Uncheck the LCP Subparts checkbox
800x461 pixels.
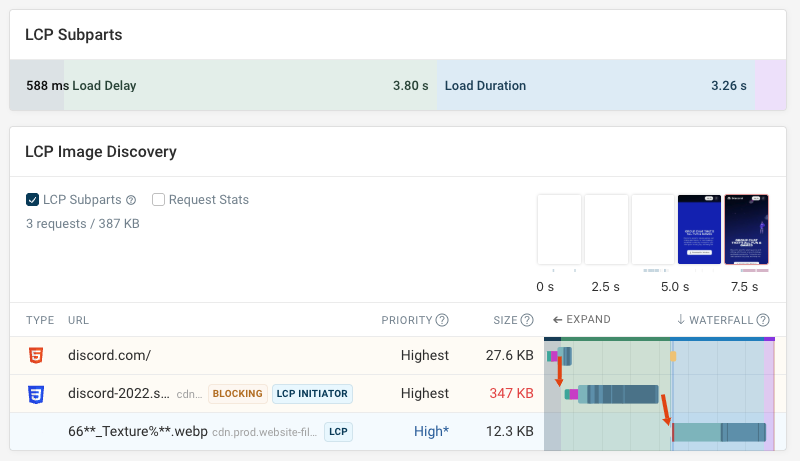[32, 199]
